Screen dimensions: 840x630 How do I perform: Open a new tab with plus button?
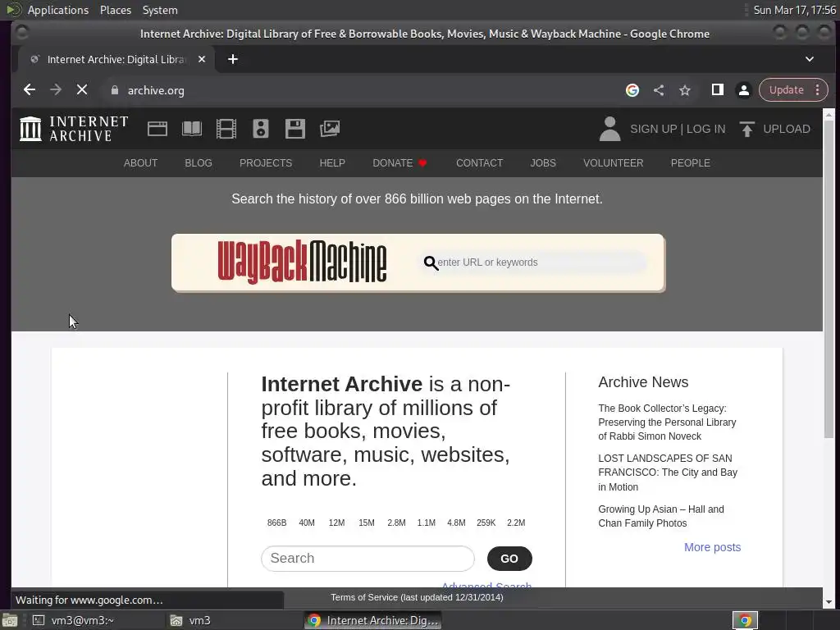[x=232, y=59]
